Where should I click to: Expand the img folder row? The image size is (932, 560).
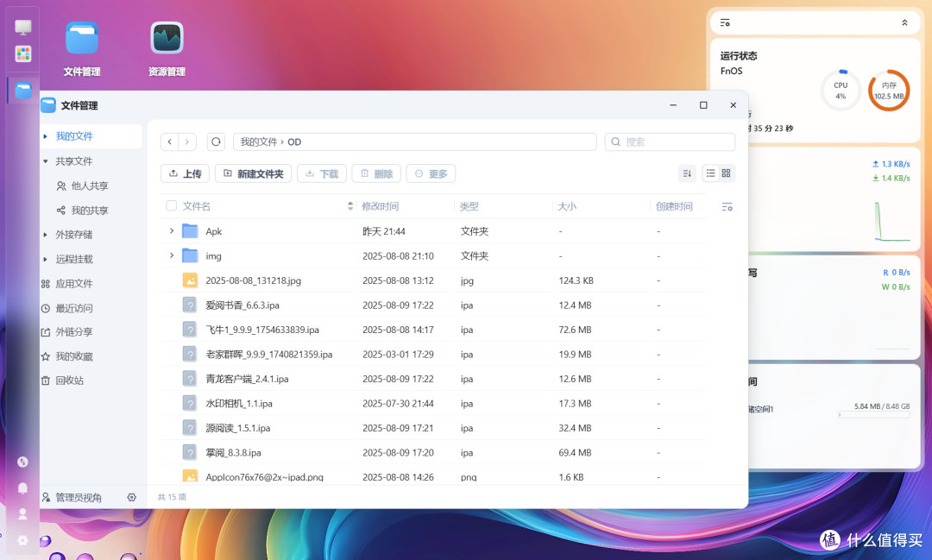click(172, 255)
